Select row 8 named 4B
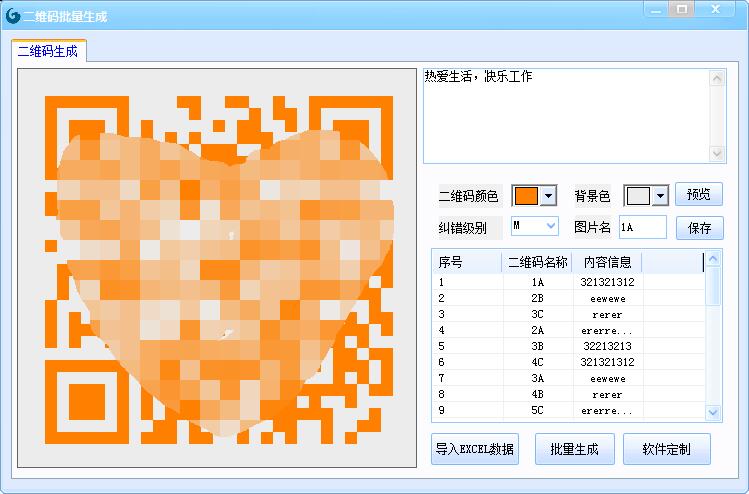Screen dimensions: 749x494 click(568, 394)
